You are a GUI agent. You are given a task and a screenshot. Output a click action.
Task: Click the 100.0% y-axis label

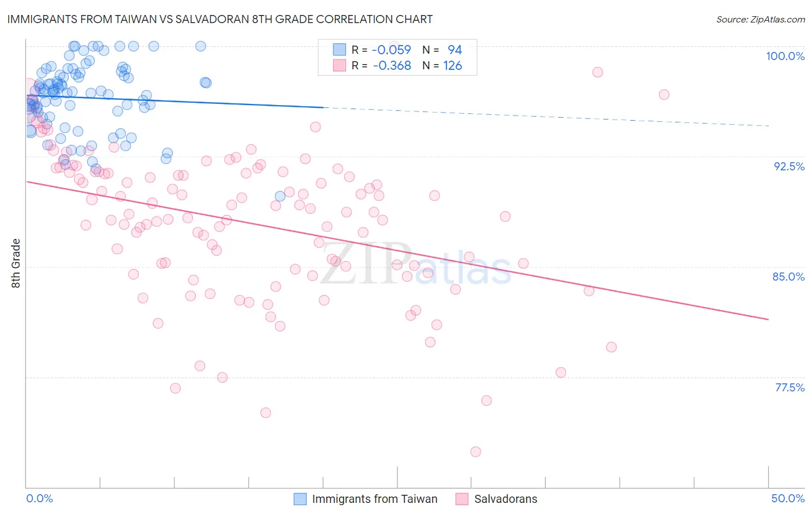pos(785,56)
